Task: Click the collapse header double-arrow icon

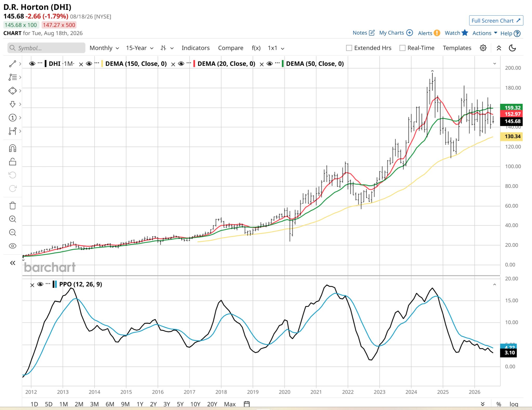Action: tap(499, 48)
